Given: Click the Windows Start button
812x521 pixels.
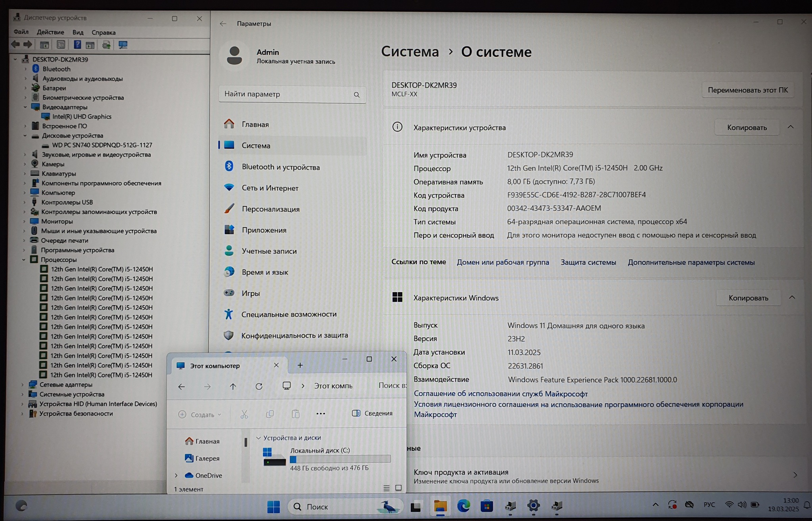Looking at the screenshot, I should tap(273, 506).
